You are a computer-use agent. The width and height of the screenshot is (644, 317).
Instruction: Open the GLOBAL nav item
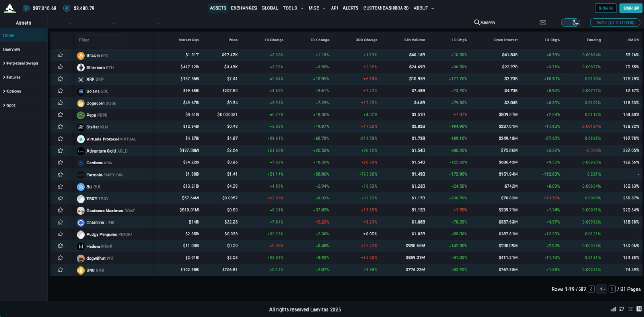point(270,8)
